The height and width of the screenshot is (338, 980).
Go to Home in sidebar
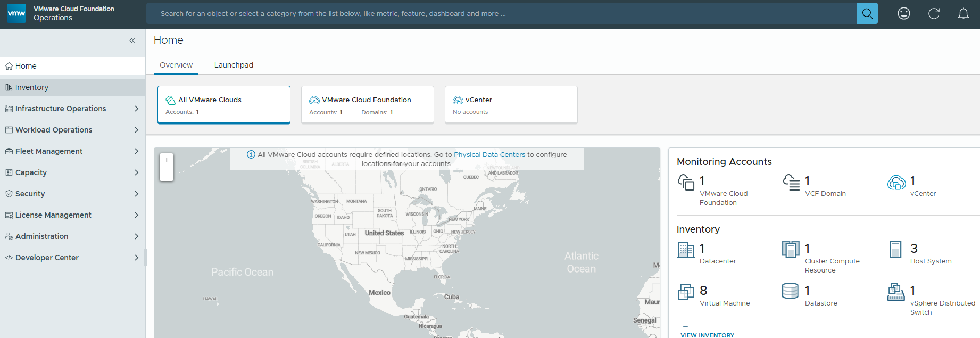click(x=72, y=66)
